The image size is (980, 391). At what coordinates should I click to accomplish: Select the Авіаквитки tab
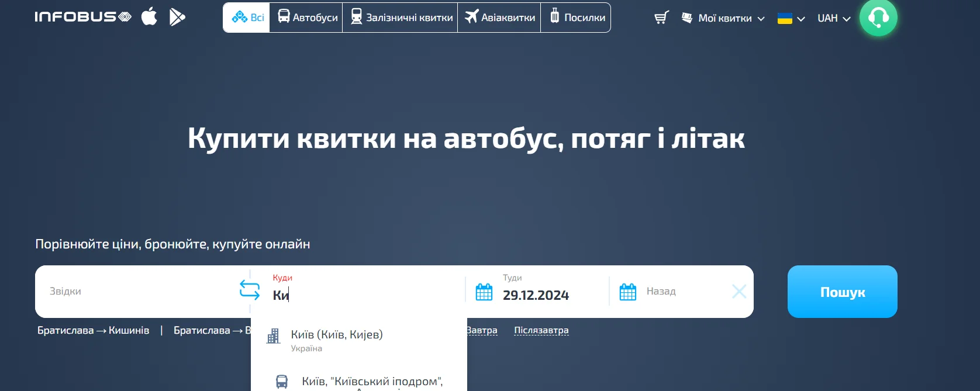(500, 18)
